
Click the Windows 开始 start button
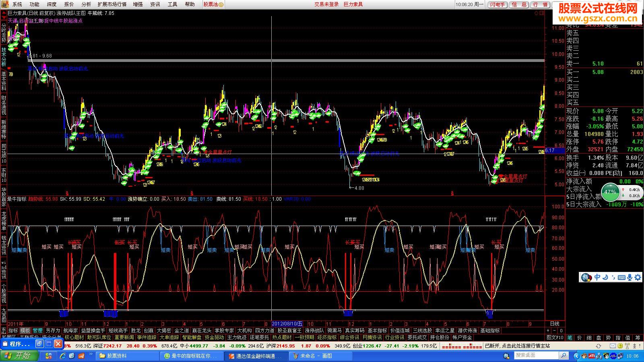click(x=19, y=356)
